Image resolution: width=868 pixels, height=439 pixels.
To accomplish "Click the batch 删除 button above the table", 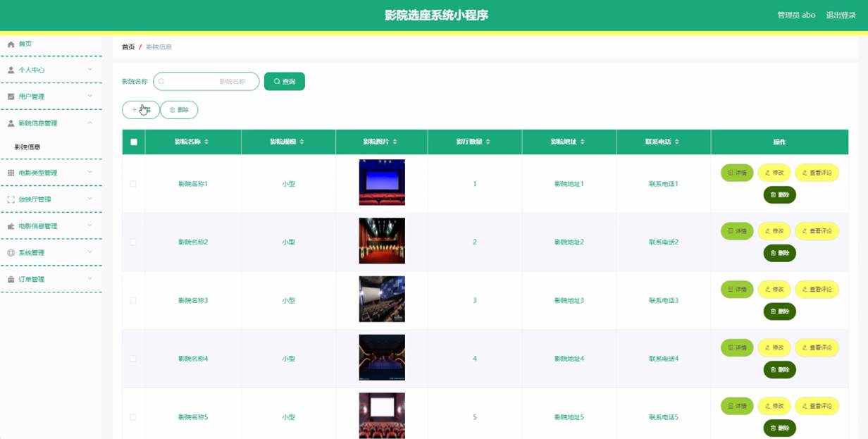I will (x=179, y=110).
